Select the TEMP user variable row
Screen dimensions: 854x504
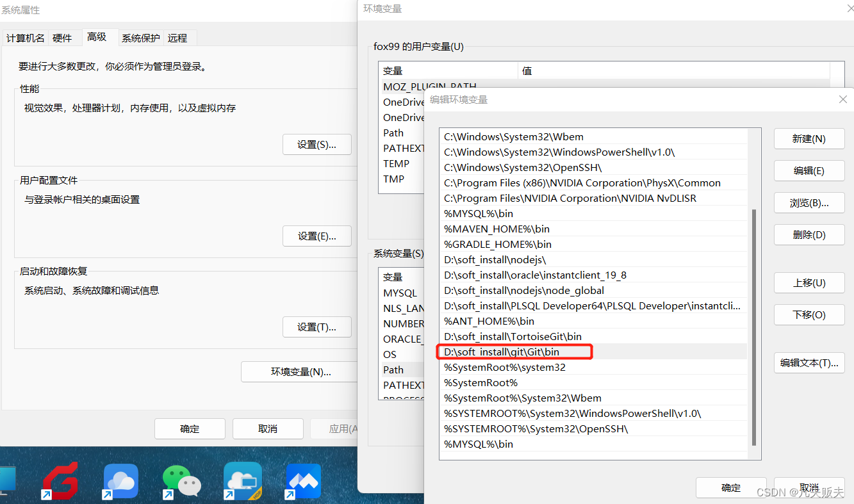tap(402, 163)
